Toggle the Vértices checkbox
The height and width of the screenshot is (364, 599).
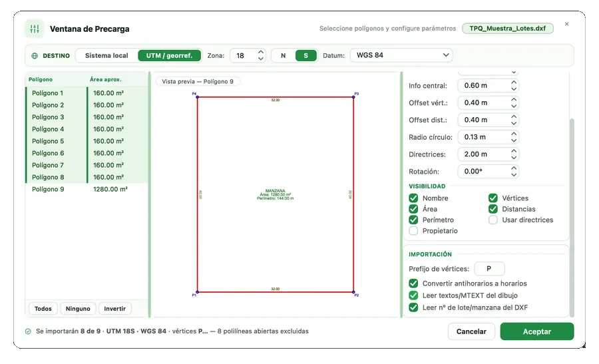click(x=493, y=198)
